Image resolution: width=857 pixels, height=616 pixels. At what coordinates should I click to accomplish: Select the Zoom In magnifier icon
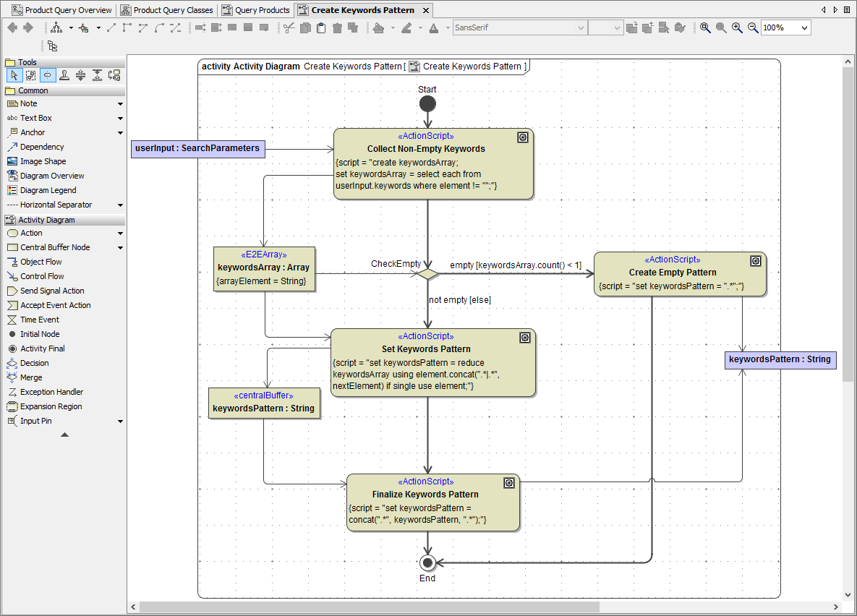(737, 27)
